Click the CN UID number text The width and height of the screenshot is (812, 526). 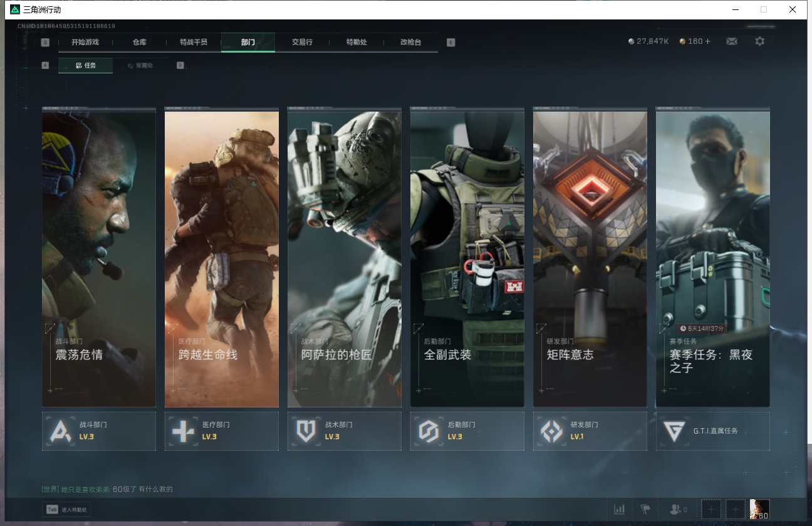tap(66, 26)
